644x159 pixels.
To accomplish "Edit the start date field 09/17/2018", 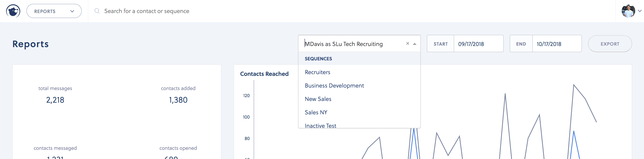I will pos(478,44).
